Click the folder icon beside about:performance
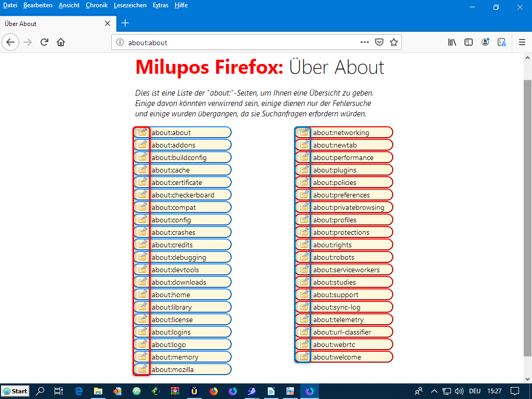This screenshot has width=532, height=399. coord(304,157)
